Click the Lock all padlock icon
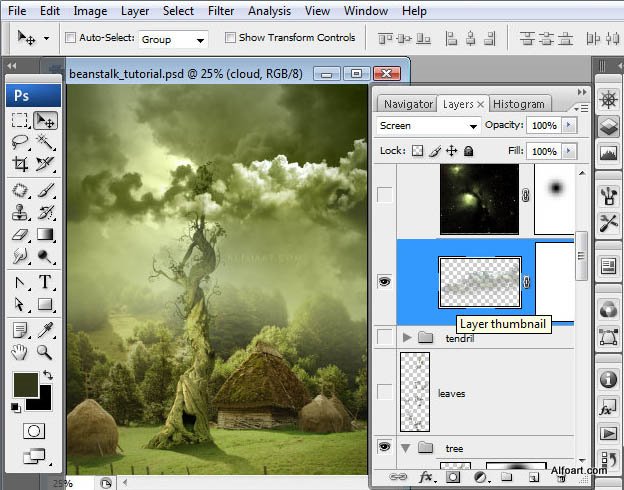 [x=468, y=151]
